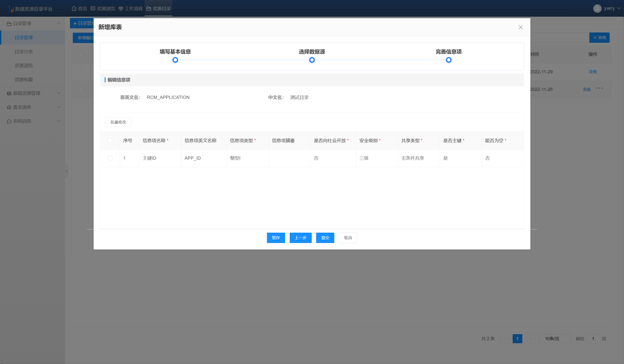
Task: Click 高级 advanced search button
Action: (x=599, y=38)
